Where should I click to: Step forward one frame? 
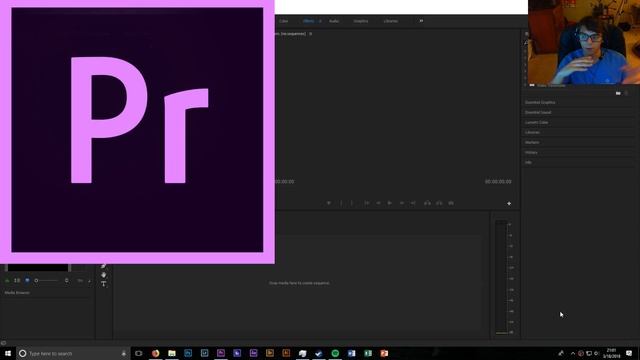402,203
